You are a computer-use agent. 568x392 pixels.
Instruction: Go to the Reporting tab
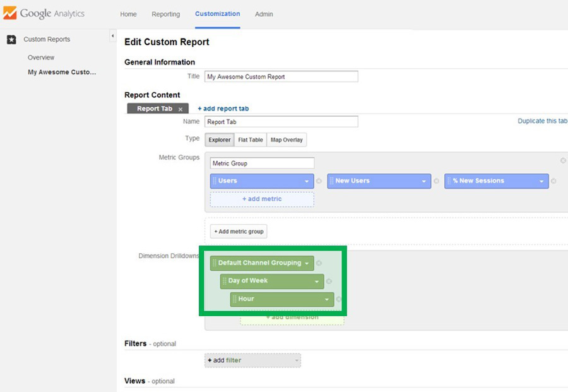point(165,14)
